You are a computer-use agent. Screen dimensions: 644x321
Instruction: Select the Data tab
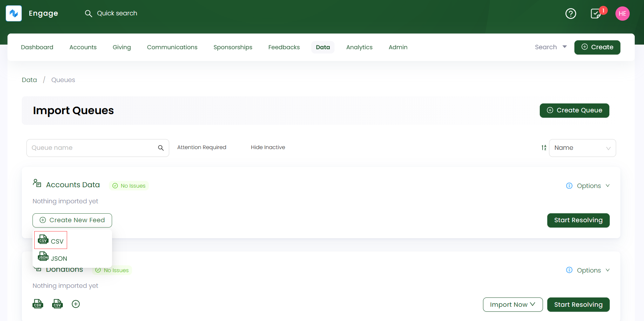[x=323, y=47]
